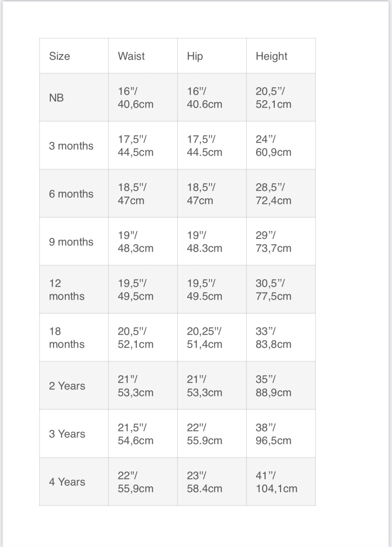The image size is (392, 547).
Task: Click the 4 Years size label
Action: point(67,482)
